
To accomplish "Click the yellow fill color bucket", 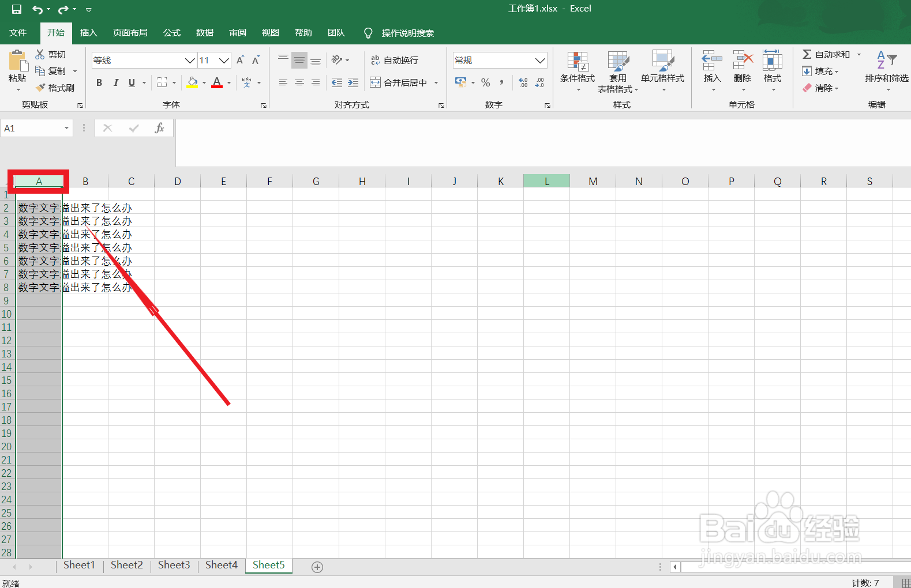I will (193, 82).
